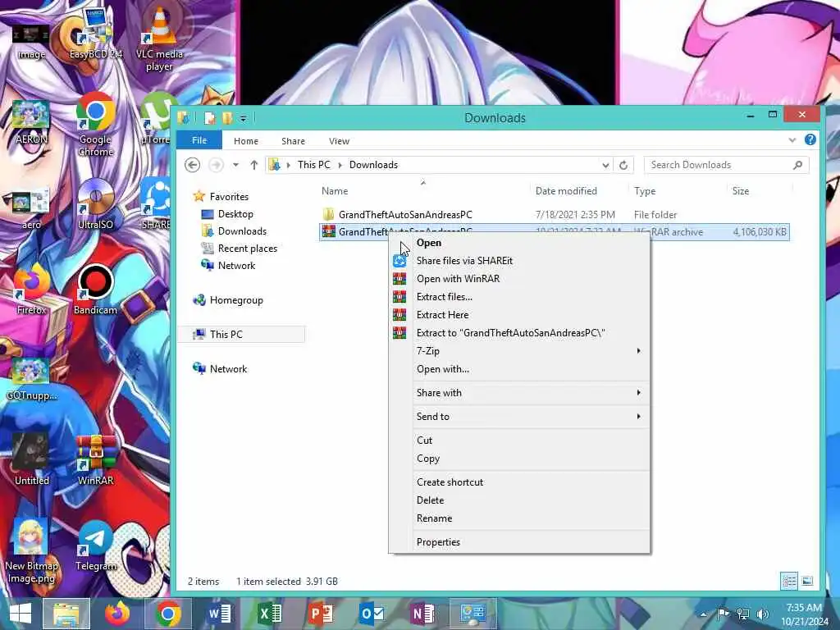The image size is (840, 630).
Task: Expand the address bar history dropdown
Action: pos(605,165)
